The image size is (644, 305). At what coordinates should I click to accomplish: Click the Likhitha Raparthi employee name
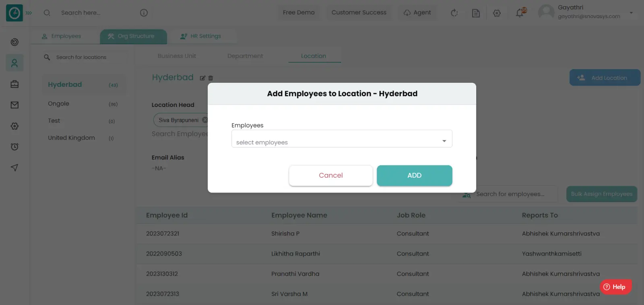296,254
